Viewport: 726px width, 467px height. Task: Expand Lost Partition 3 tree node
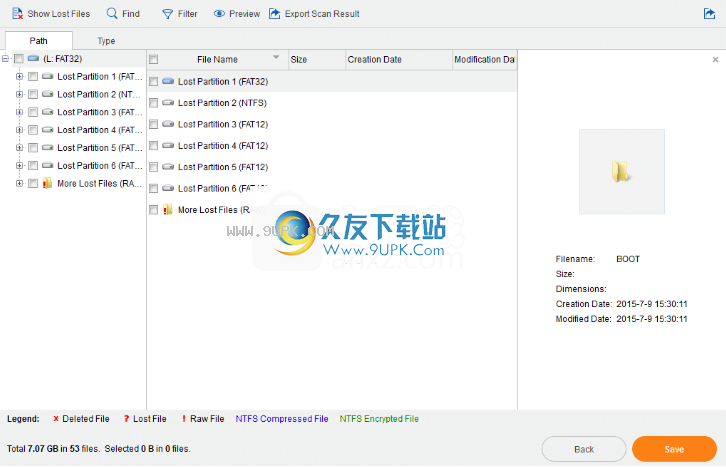19,112
